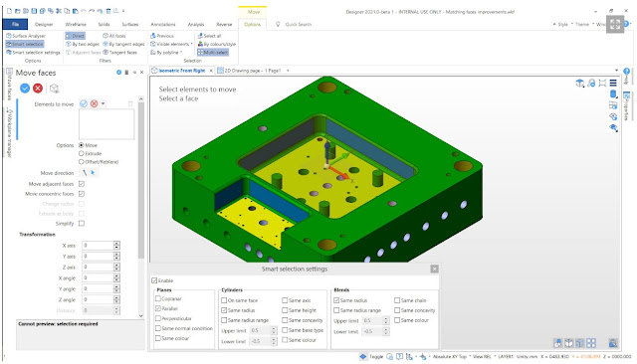The image size is (637, 364).
Task: Increase the X axis stepper value
Action: 116,243
